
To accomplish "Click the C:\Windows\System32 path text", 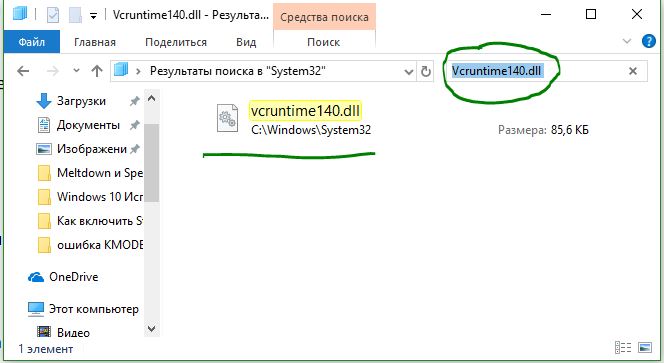I will click(x=311, y=130).
